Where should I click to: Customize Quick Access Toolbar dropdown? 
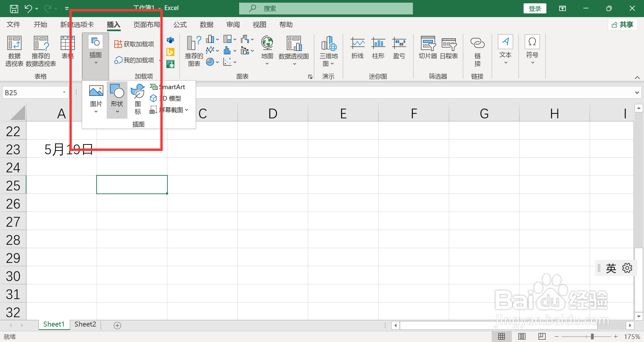(x=67, y=8)
